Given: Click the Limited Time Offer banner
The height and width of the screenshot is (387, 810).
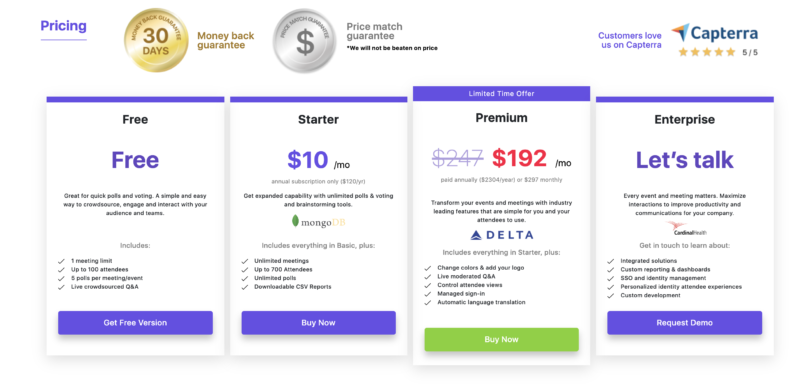Looking at the screenshot, I should [501, 94].
